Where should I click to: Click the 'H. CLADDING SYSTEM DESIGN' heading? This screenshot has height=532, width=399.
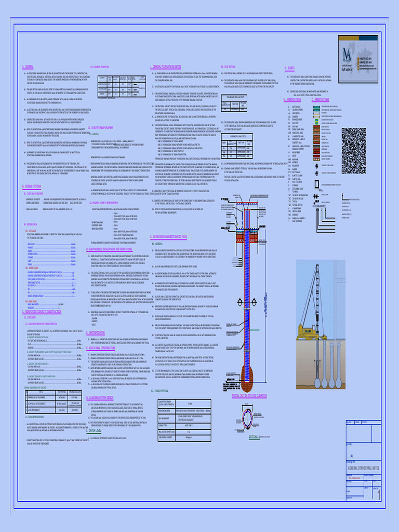[100, 397]
